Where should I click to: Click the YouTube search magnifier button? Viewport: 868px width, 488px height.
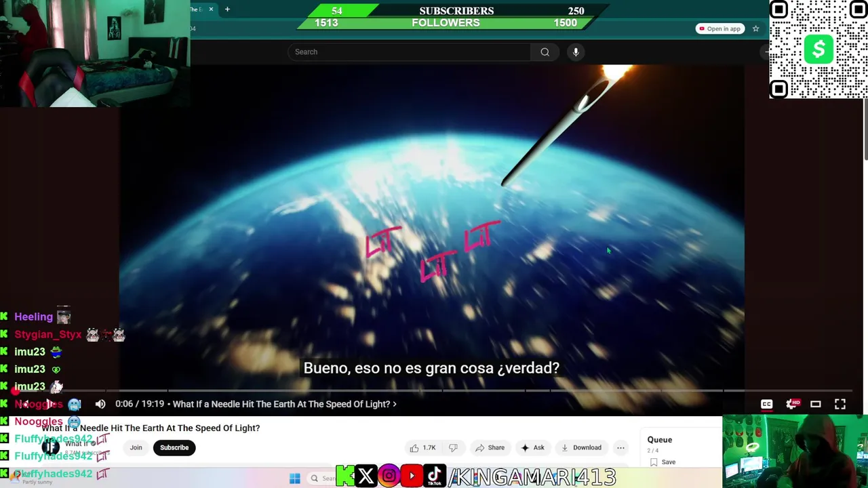click(x=545, y=52)
